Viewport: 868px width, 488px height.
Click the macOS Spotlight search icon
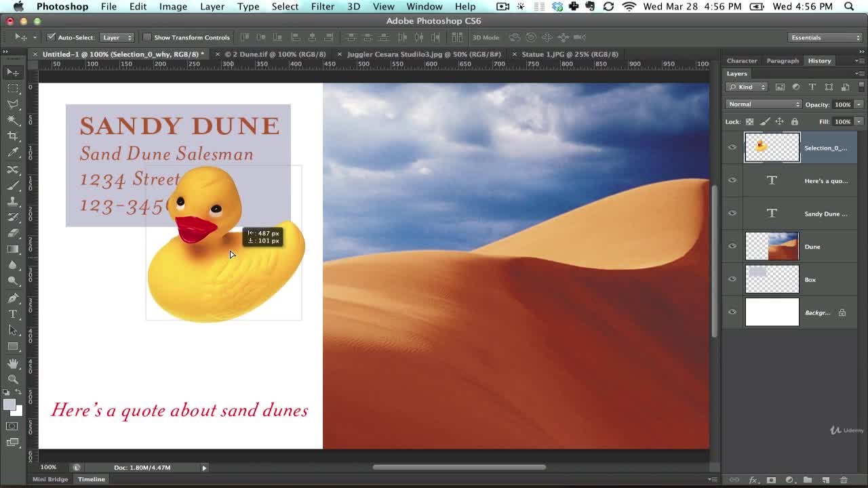tap(849, 6)
